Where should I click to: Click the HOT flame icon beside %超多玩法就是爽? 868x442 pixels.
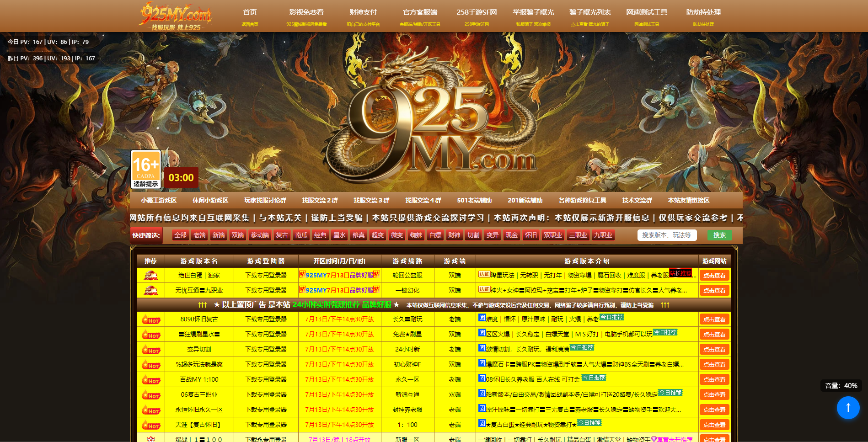coord(151,364)
